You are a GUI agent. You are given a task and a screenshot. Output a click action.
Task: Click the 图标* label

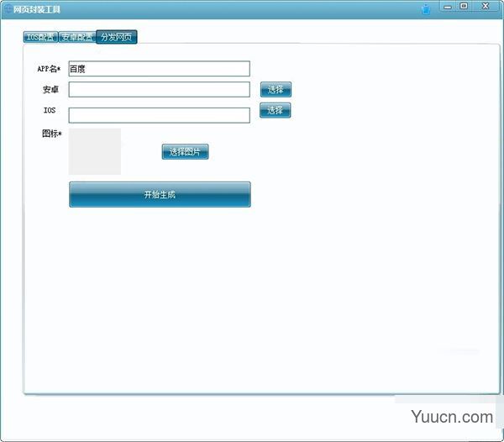52,134
